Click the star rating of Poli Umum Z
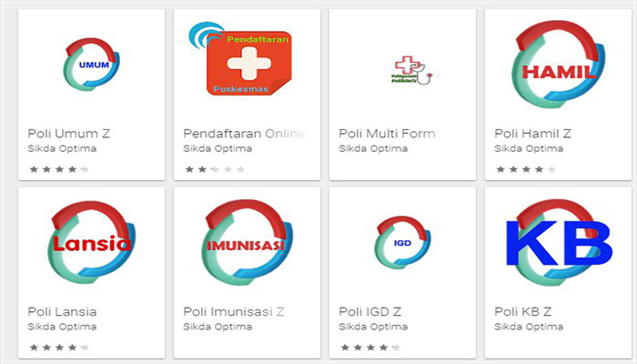The image size is (637, 364). [59, 169]
